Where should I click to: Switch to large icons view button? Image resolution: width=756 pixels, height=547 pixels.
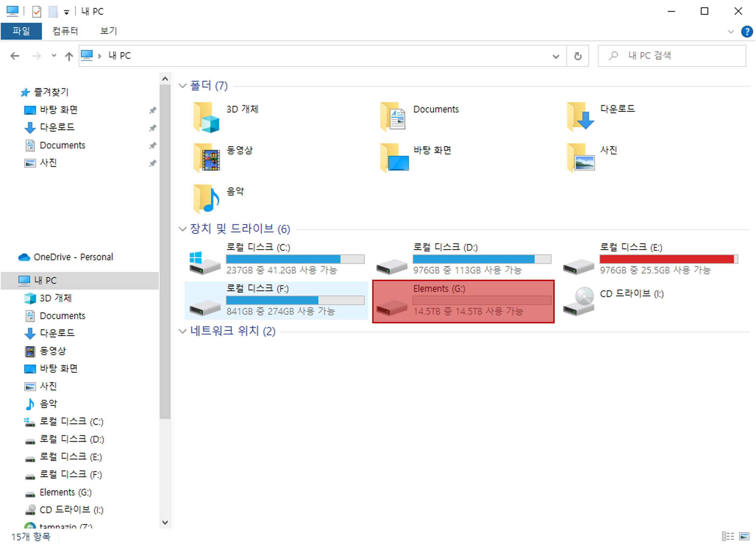744,536
